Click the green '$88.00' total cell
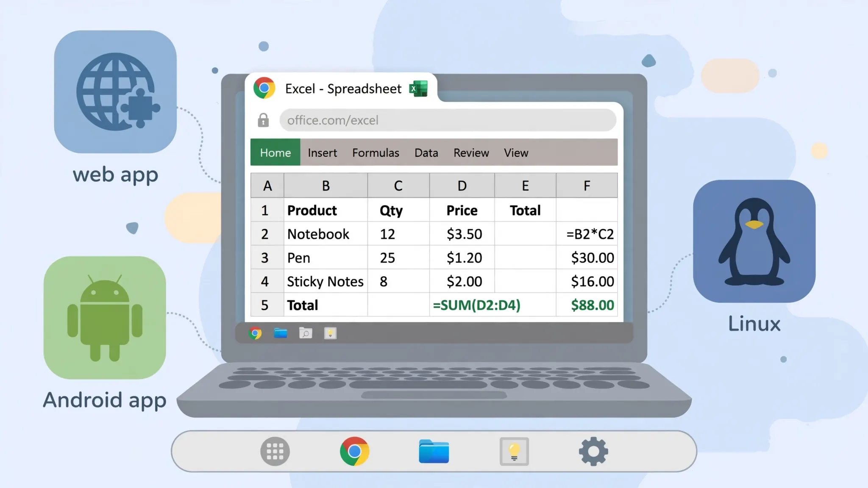868x488 pixels. point(587,305)
